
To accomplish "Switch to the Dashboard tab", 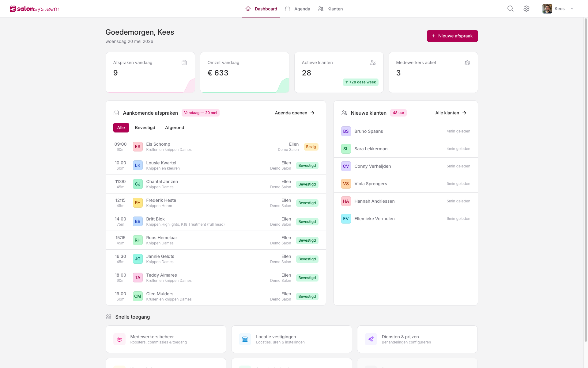I will tap(261, 9).
